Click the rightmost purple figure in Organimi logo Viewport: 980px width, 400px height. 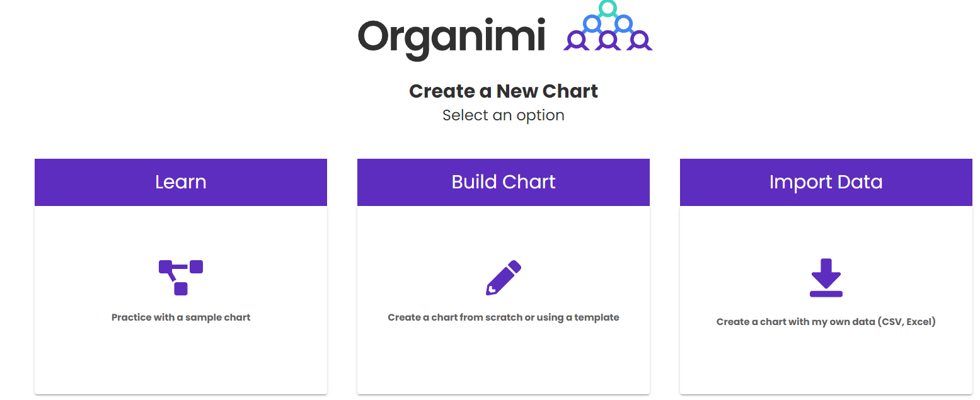point(639,40)
